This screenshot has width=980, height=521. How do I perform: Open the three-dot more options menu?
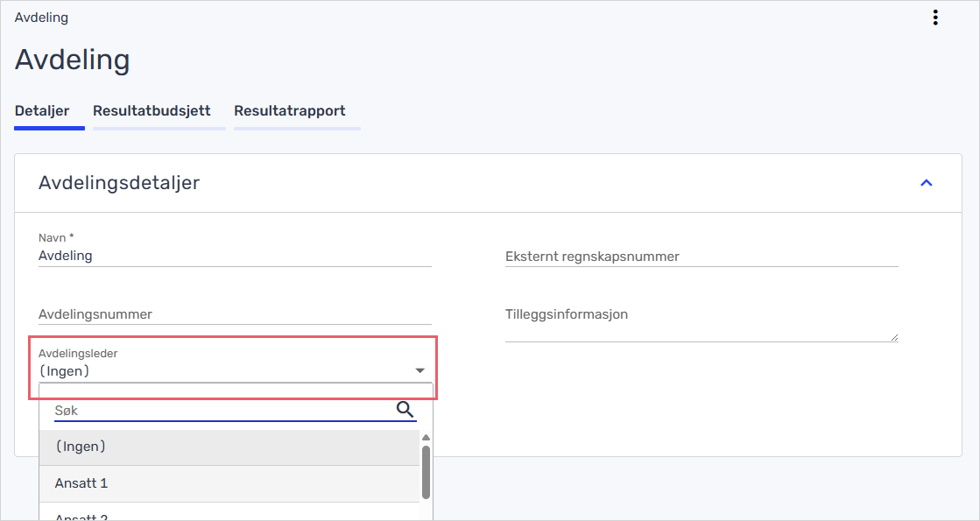pos(935,18)
